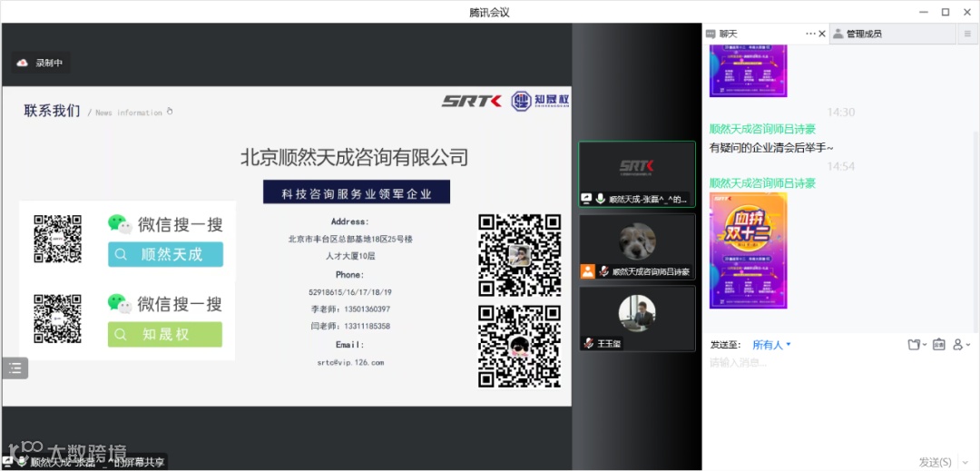Click muted microphone icon on 王玉玺 tile
Image resolution: width=980 pixels, height=471 pixels.
588,343
